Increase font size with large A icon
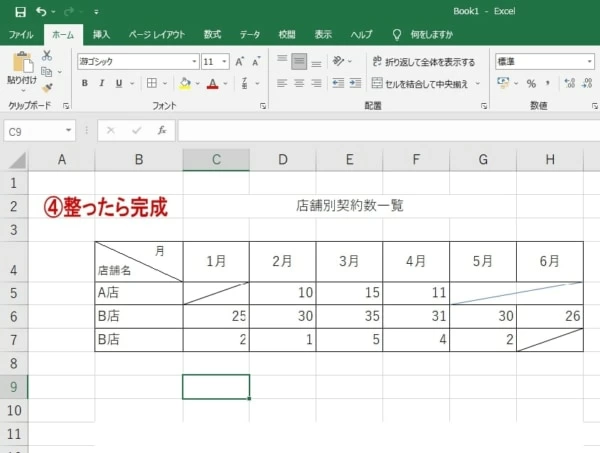 tap(240, 62)
